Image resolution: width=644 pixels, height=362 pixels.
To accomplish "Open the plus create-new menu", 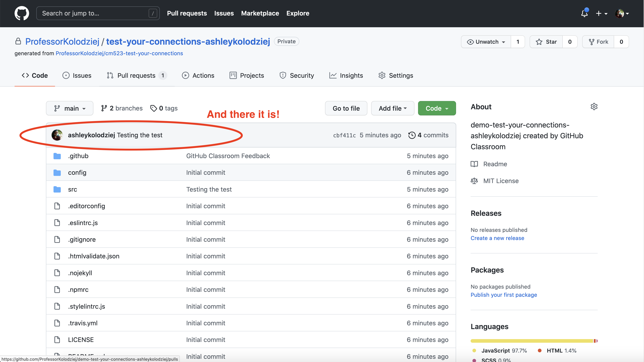I will (x=601, y=13).
